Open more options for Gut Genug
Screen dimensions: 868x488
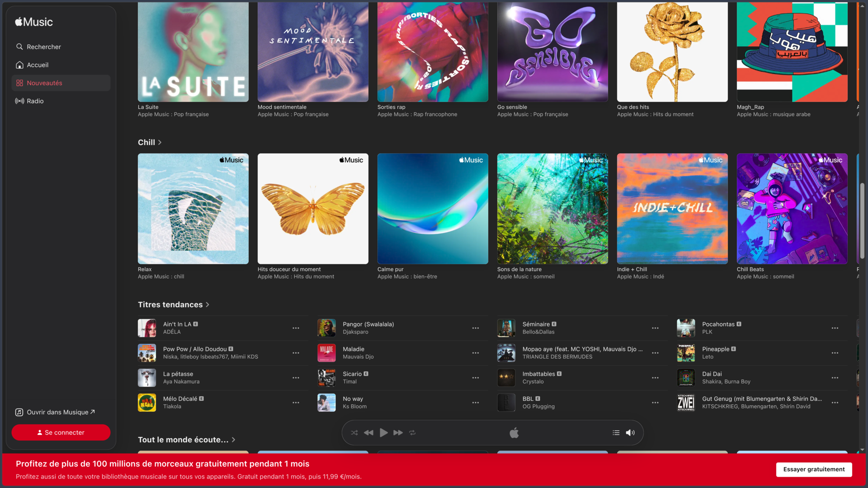pos(835,403)
